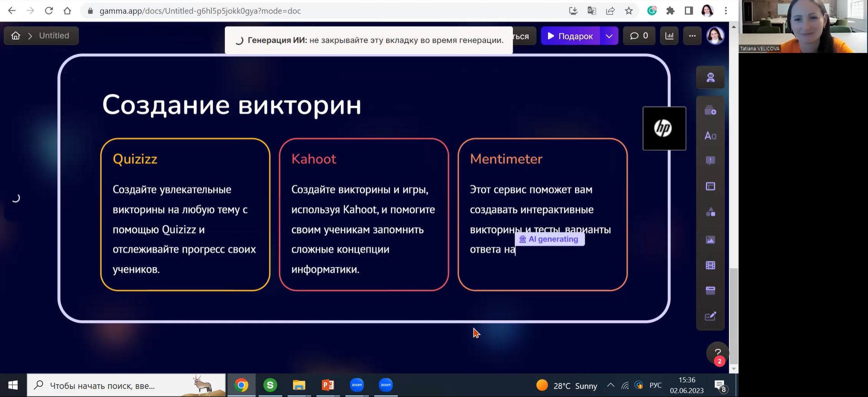Open the video and media embed icon
Image resolution: width=868 pixels, height=397 pixels.
(x=710, y=265)
